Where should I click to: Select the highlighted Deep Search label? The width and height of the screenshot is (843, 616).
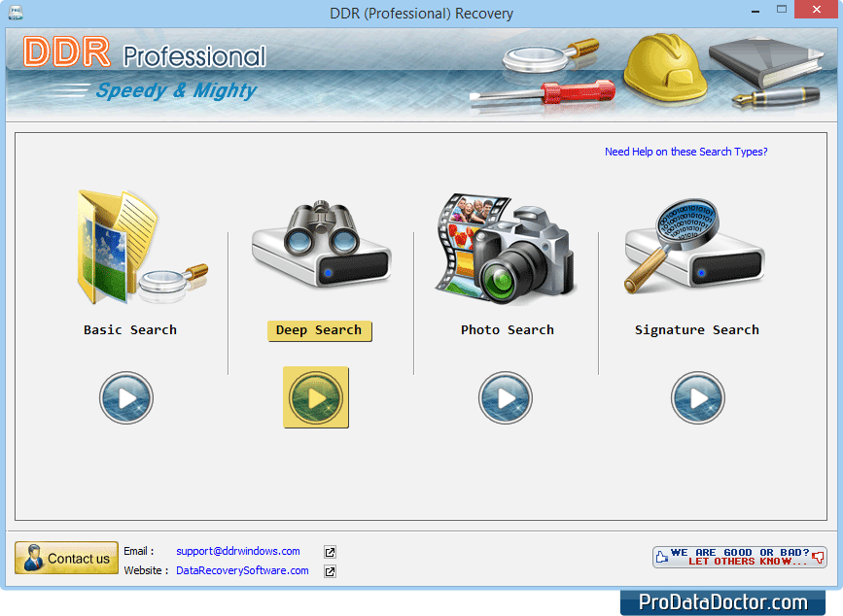click(x=319, y=330)
